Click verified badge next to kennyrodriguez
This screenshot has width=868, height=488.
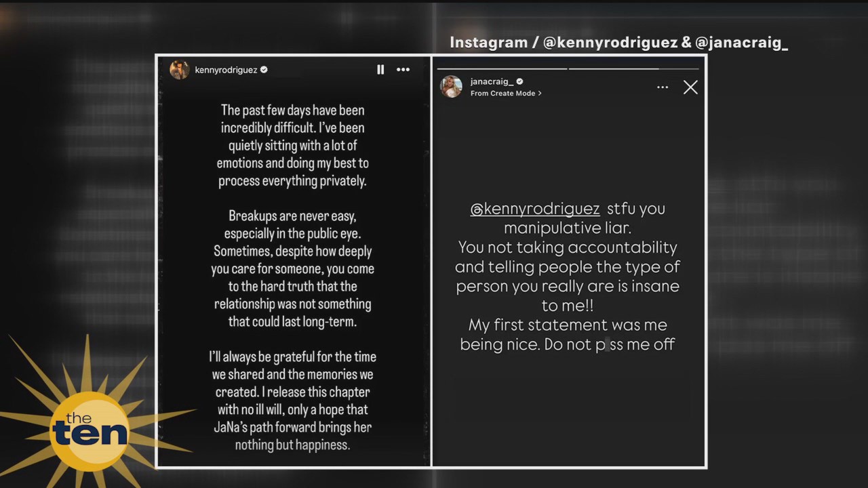point(264,70)
